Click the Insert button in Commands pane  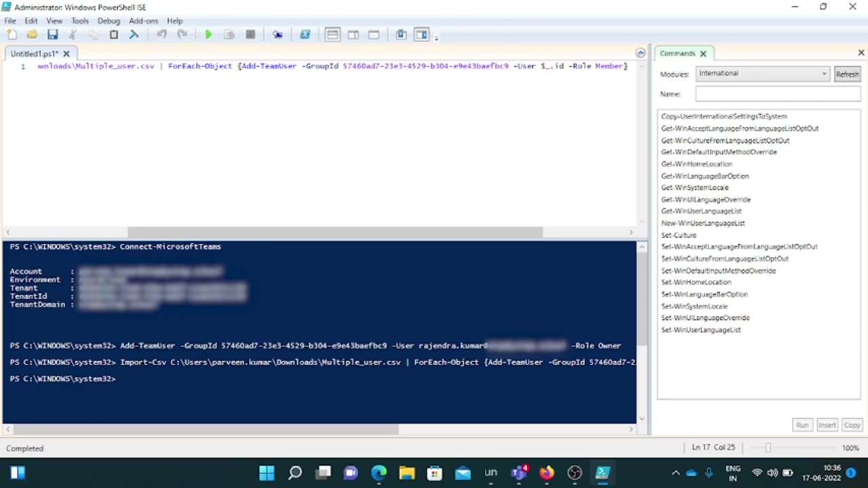tap(827, 425)
